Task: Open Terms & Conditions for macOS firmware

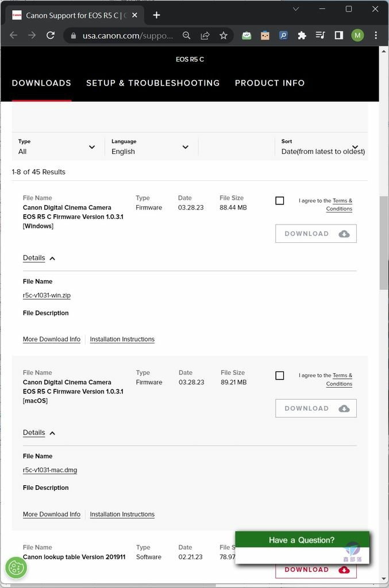Action: (x=340, y=380)
